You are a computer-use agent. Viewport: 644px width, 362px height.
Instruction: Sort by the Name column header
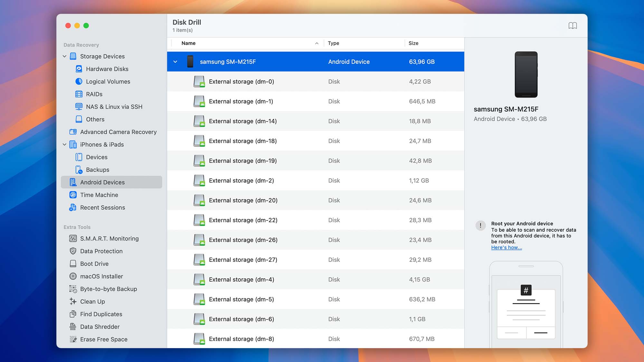point(188,43)
